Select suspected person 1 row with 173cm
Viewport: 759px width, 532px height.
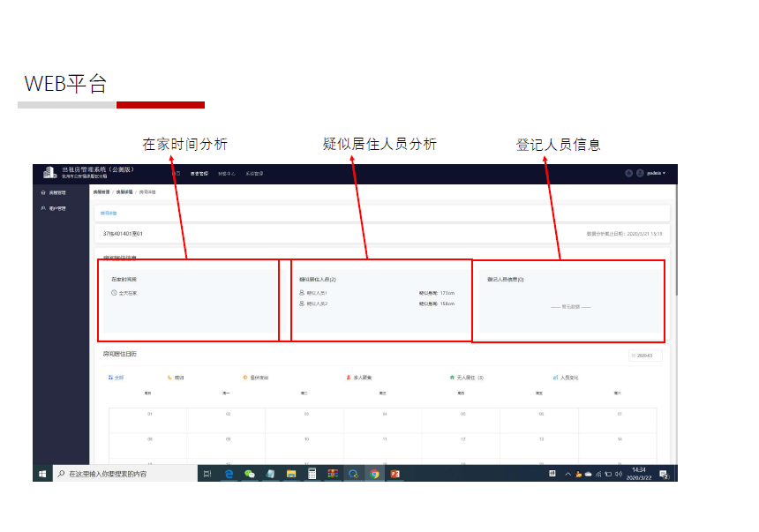point(377,293)
